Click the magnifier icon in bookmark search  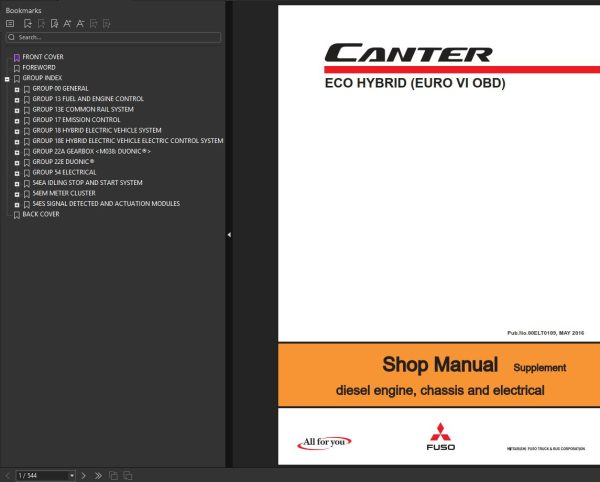(11, 37)
